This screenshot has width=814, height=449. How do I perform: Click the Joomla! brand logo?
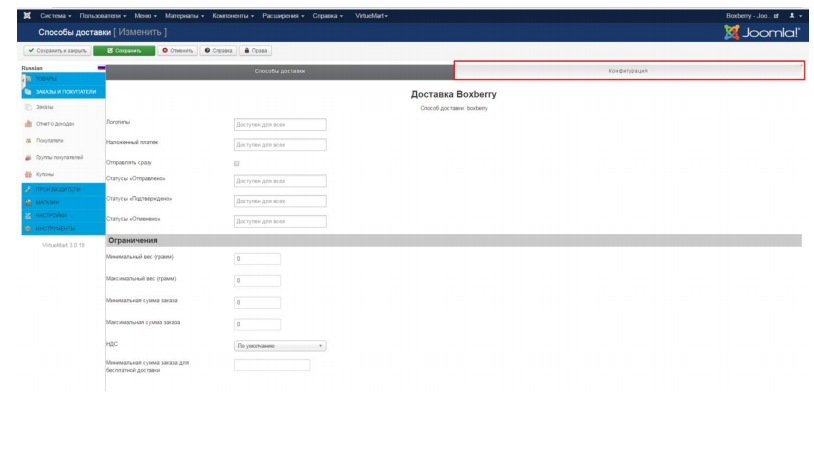(762, 32)
